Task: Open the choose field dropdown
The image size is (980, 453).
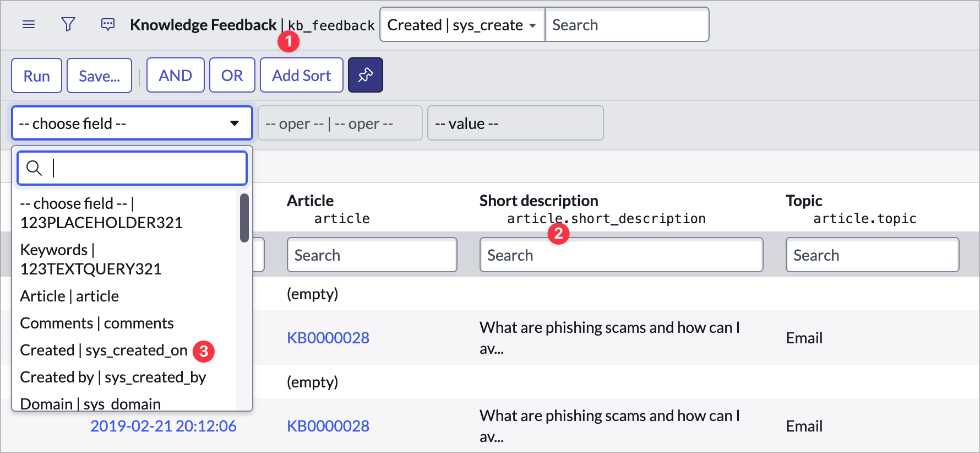Action: [132, 123]
